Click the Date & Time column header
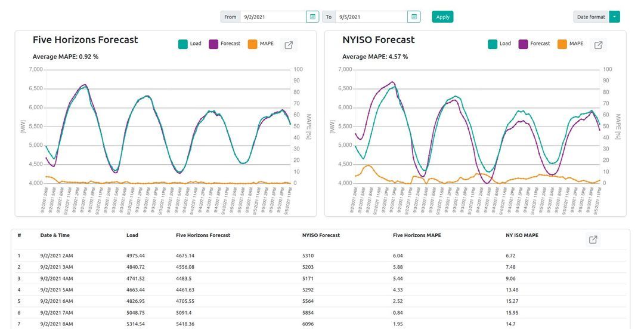Image resolution: width=644 pixels, height=329 pixels. pos(55,235)
